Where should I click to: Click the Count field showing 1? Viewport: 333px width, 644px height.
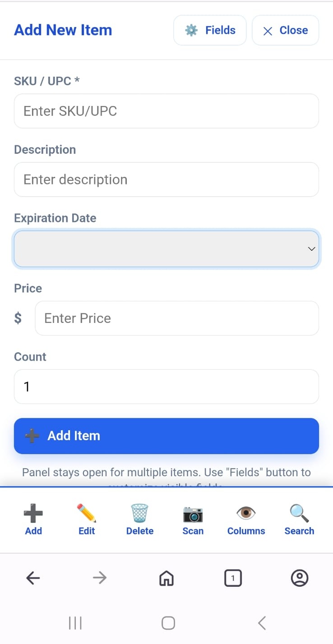click(x=166, y=386)
